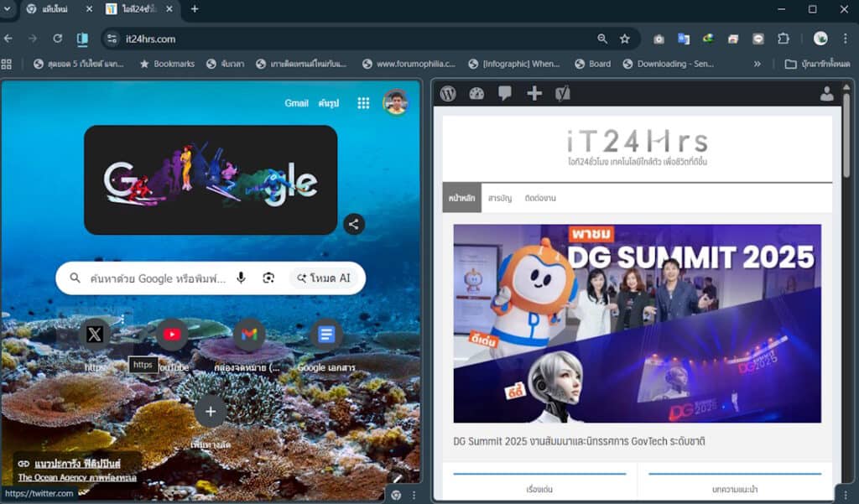This screenshot has height=504, width=859.
Task: Open the WordPress logo menu in admin bar
Action: point(448,94)
